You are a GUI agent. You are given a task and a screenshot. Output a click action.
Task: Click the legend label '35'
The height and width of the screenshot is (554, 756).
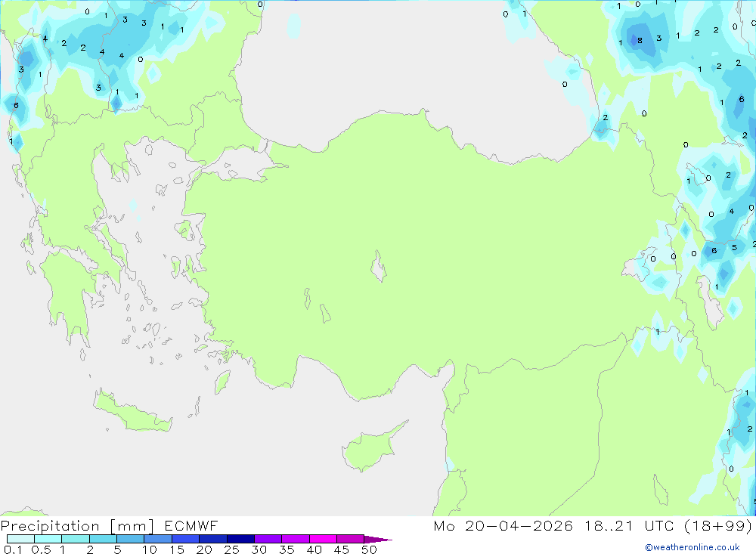[287, 549]
